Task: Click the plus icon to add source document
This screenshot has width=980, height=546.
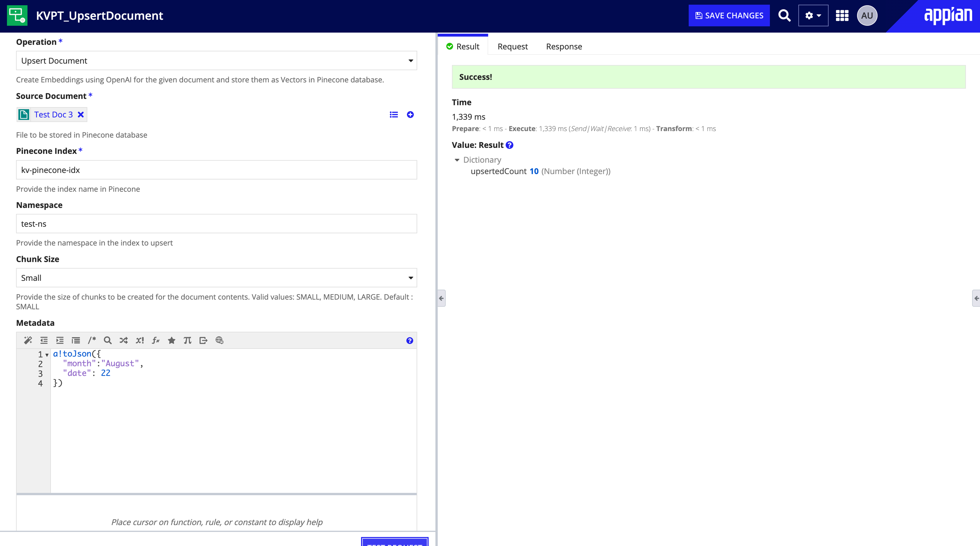Action: click(410, 115)
